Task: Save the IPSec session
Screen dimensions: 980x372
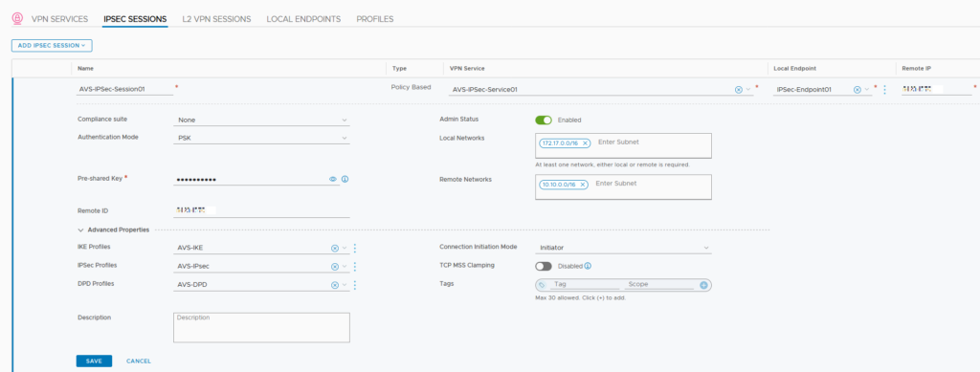Action: coord(94,361)
